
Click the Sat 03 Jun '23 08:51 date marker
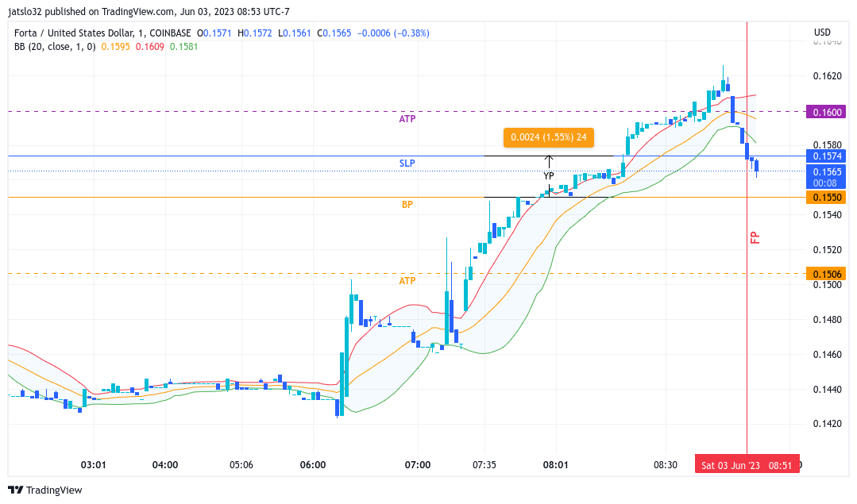747,464
